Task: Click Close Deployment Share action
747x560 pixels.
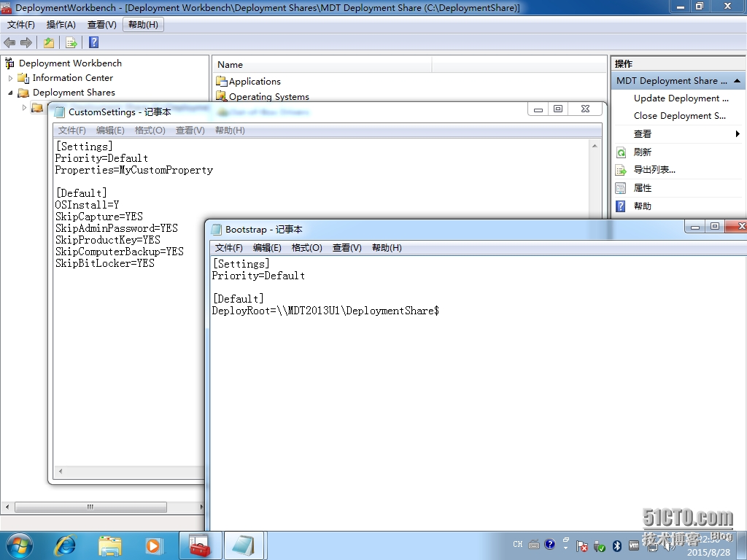Action: [x=680, y=116]
